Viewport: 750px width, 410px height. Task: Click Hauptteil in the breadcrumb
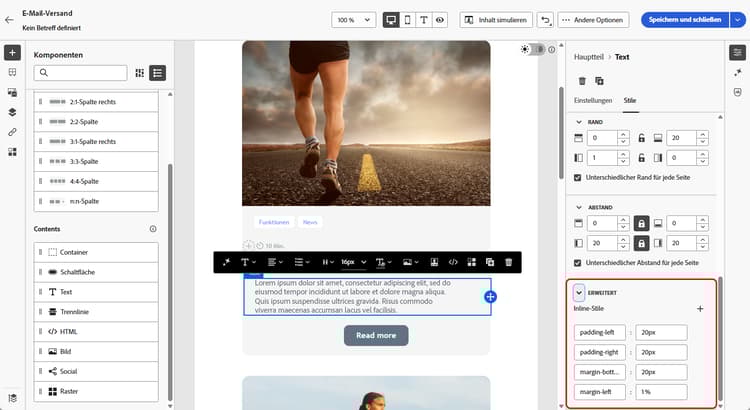click(588, 57)
